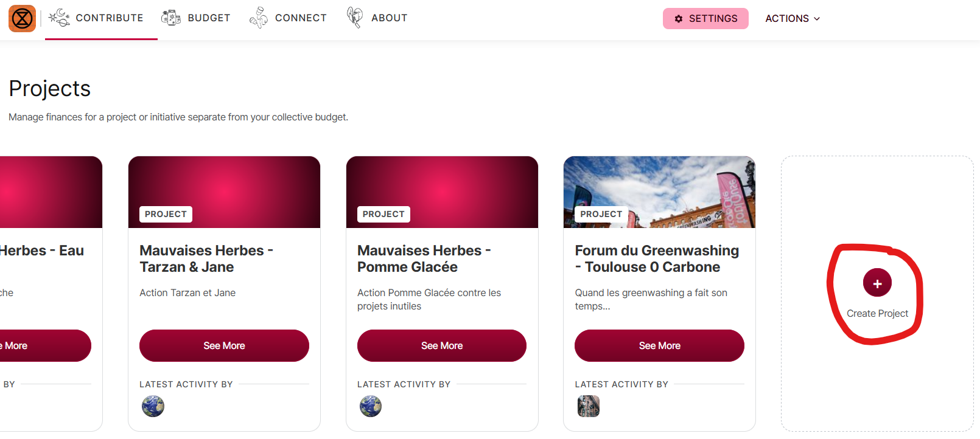
Task: Click the Budget jars icon
Action: coord(171,18)
